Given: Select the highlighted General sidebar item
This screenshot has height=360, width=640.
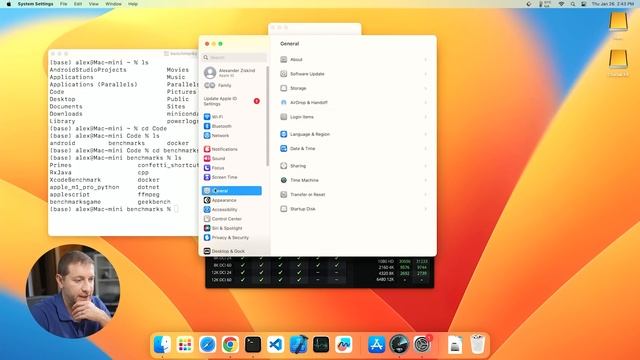Looking at the screenshot, I should coord(232,191).
